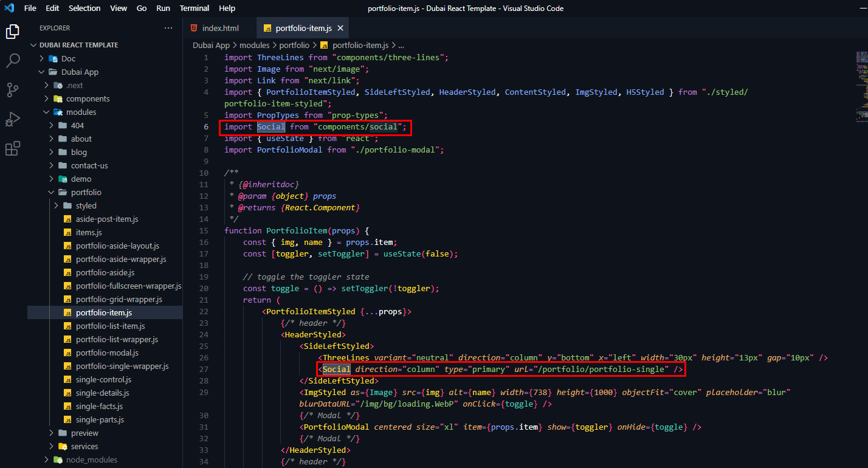Click the JS icon next to items.js

point(67,232)
